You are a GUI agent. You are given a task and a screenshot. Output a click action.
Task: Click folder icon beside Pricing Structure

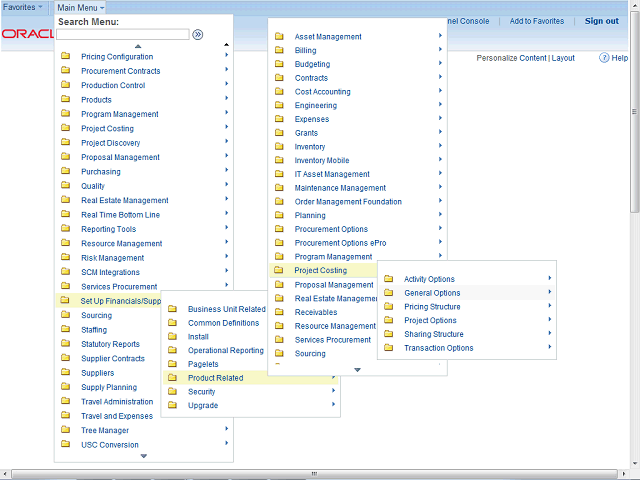(389, 306)
